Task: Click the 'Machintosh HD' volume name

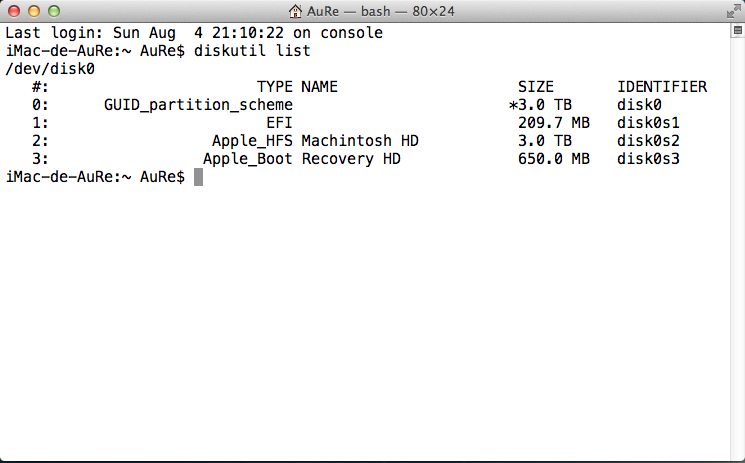Action: click(x=360, y=141)
